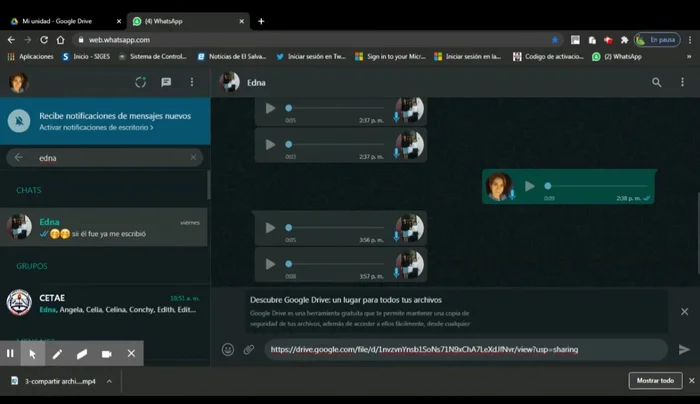Close the WhatsApp browser tab
700x404 pixels.
(x=242, y=21)
